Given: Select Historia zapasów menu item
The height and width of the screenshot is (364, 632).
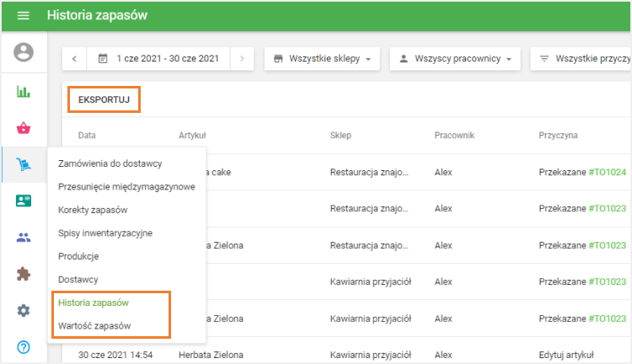Looking at the screenshot, I should tap(94, 302).
